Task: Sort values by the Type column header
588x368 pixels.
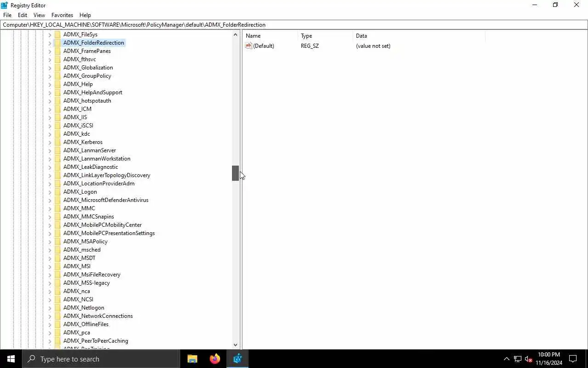Action: tap(326, 36)
